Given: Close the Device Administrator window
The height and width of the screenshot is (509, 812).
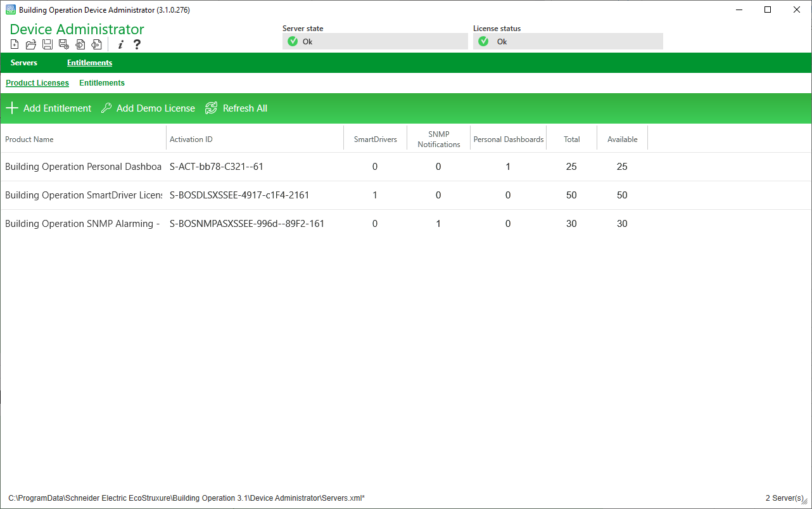Looking at the screenshot, I should click(x=797, y=10).
